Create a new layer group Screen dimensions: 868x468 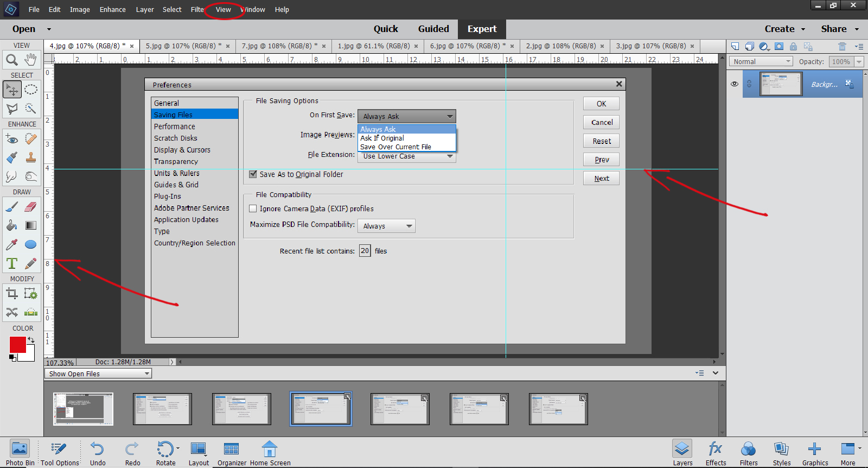click(x=750, y=46)
